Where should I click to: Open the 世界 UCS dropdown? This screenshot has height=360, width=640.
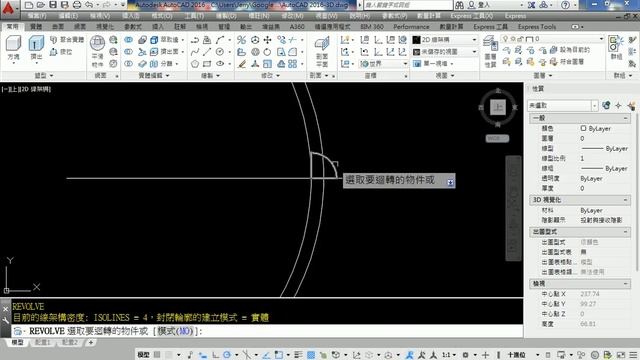384,64
